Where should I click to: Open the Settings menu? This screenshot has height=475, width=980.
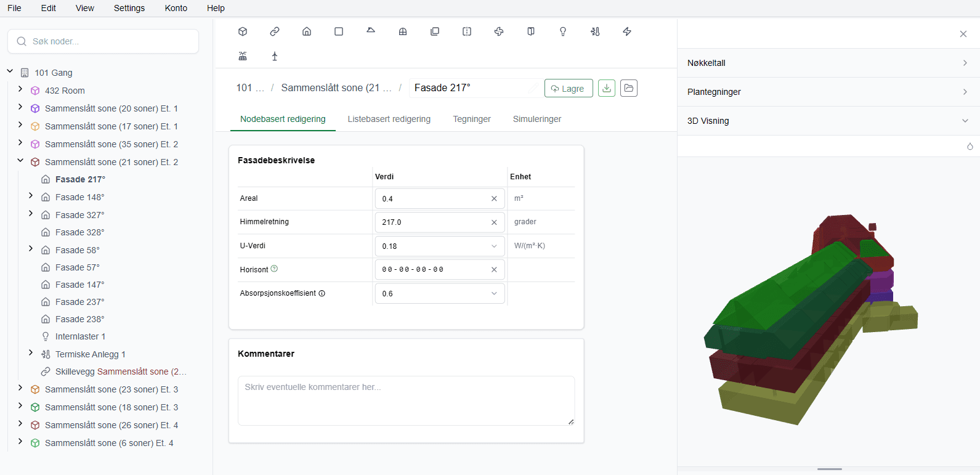point(129,8)
